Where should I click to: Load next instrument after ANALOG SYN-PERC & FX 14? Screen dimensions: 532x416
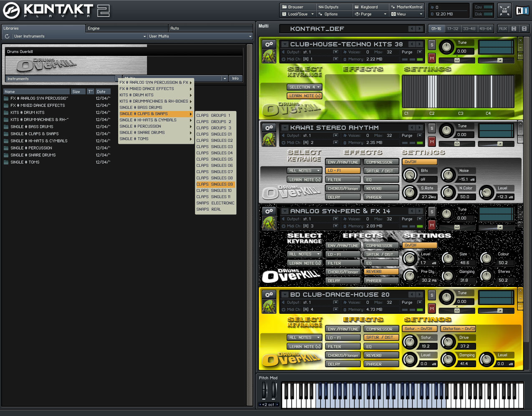point(419,211)
